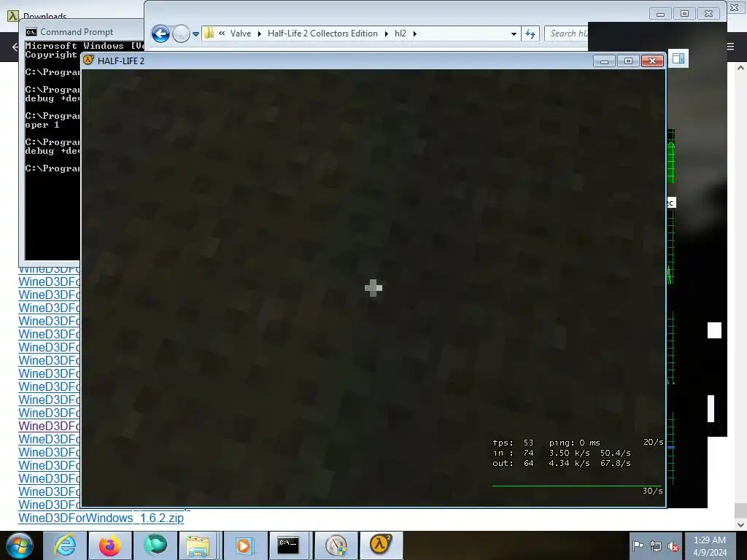The height and width of the screenshot is (560, 747).
Task: Toggle Explorer preview pane icon
Action: [678, 58]
